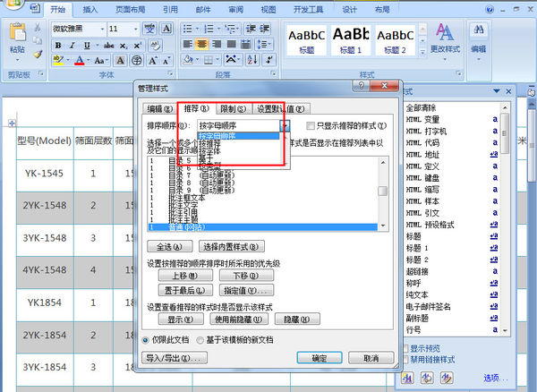Click the bullets list icon
The height and width of the screenshot is (392, 537).
click(x=188, y=29)
